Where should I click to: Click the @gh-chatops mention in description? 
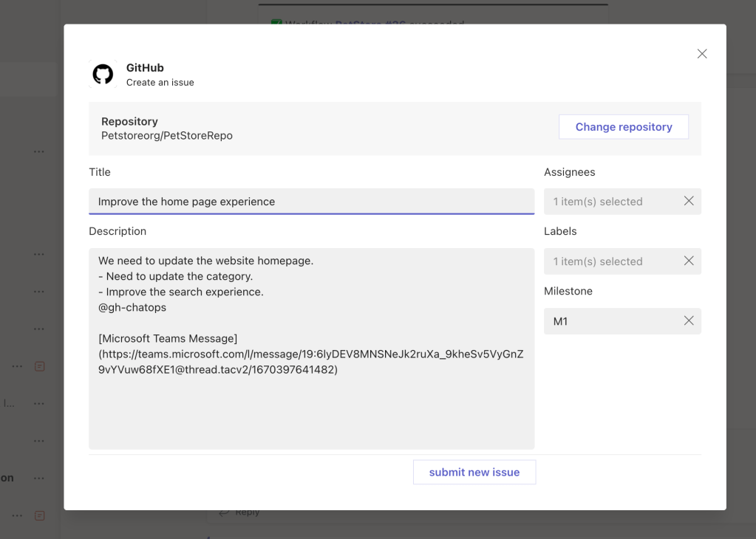[132, 307]
